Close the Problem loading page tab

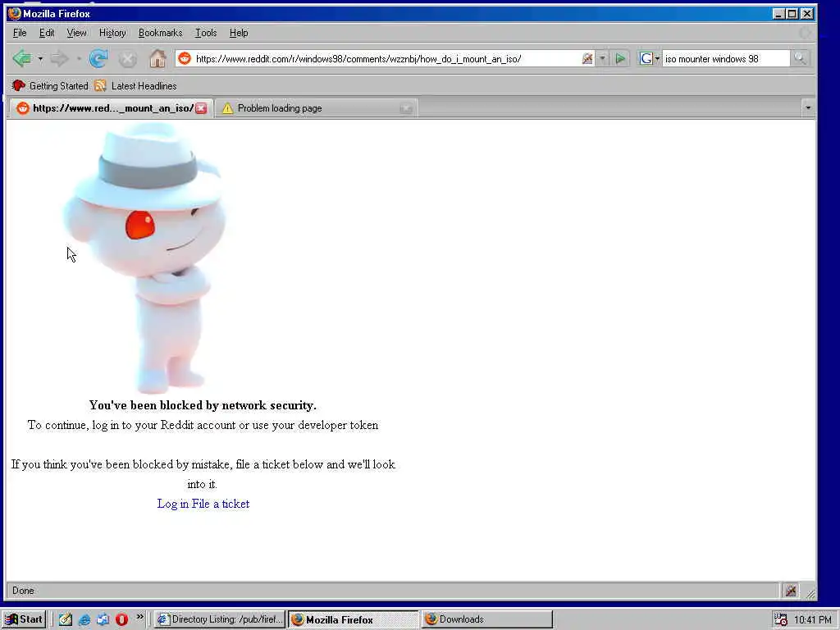click(406, 109)
